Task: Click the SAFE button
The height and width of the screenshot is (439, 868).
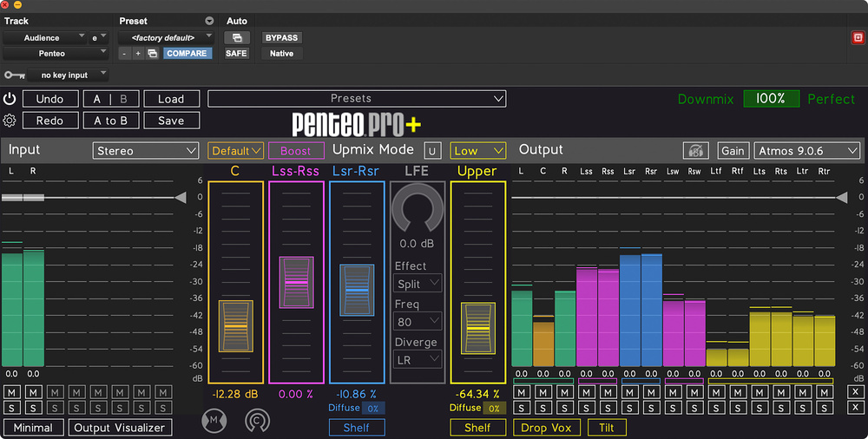Action: (x=236, y=53)
